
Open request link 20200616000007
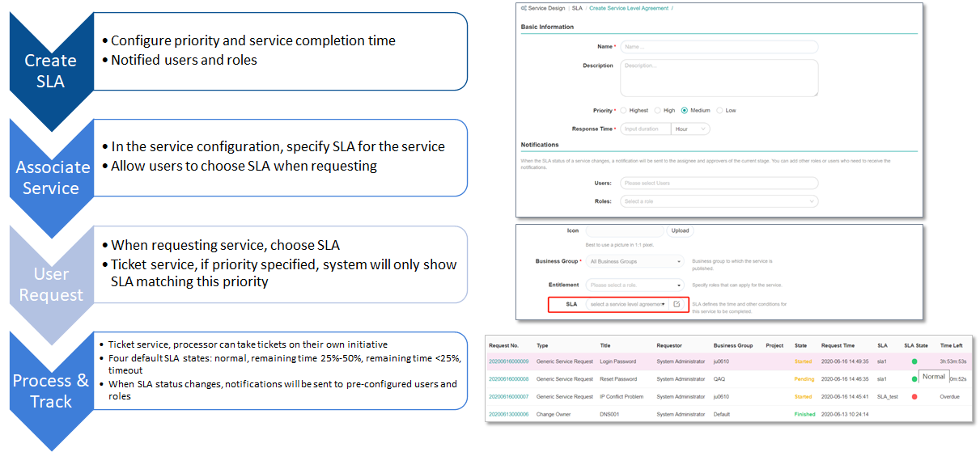coord(509,397)
